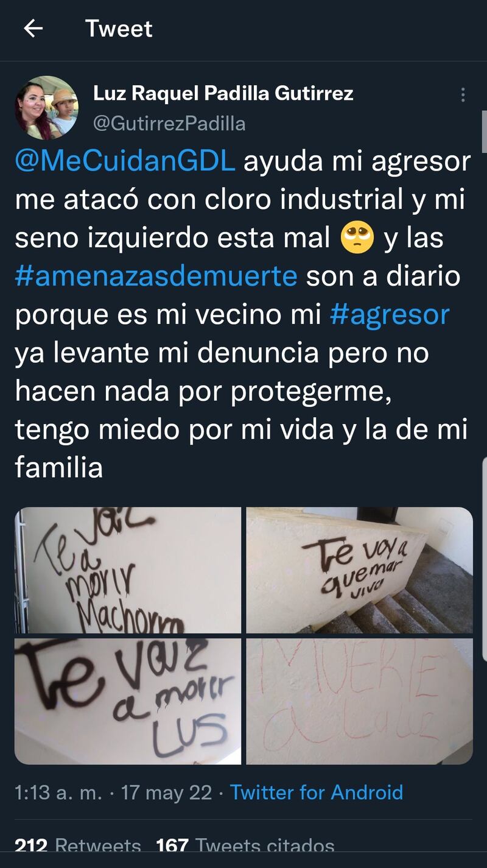This screenshot has height=868, width=487.
Task: View the 'Te voy a quemar' photo
Action: (x=360, y=570)
